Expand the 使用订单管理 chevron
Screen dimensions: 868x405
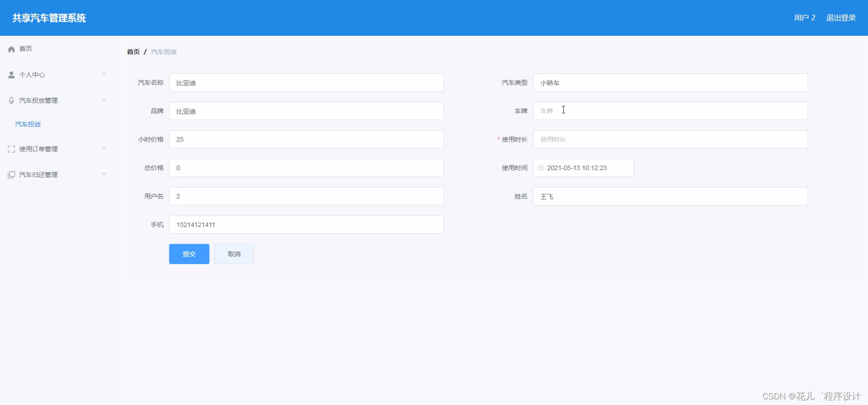tap(104, 148)
